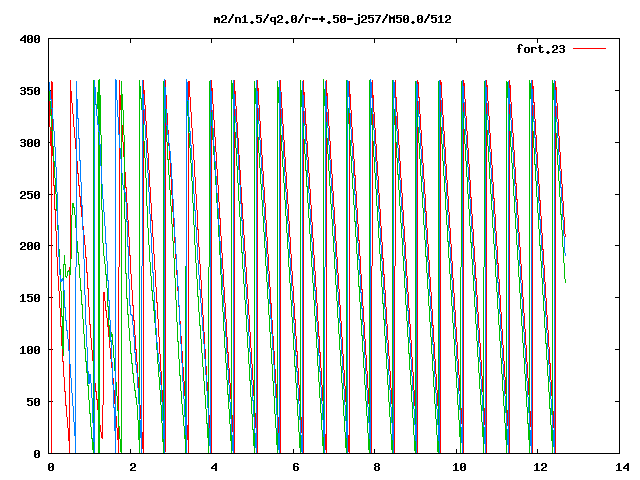Click x-axis label 4
This screenshot has height=480, width=640.
click(214, 467)
